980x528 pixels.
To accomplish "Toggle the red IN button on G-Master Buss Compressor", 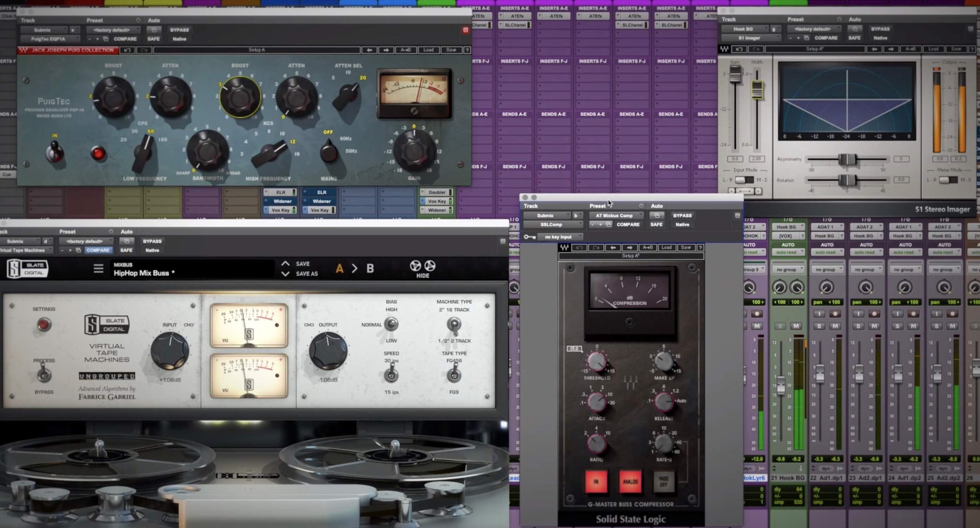I will tap(596, 481).
